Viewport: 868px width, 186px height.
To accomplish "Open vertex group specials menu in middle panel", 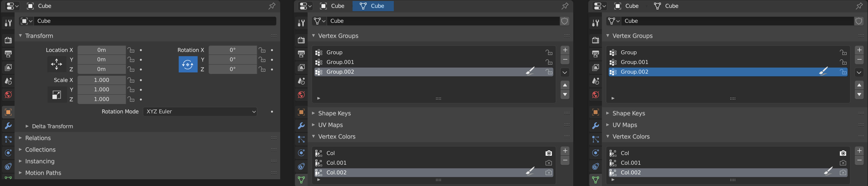I will click(x=565, y=72).
